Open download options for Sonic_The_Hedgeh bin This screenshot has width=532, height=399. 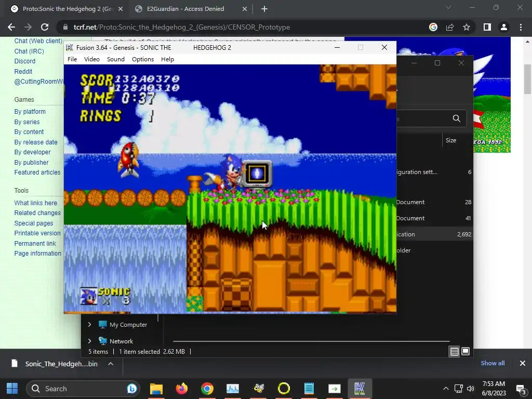click(x=111, y=364)
